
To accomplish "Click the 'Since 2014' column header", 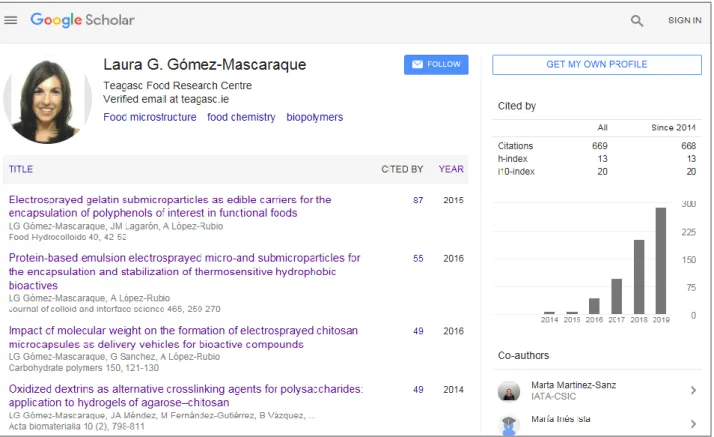I will (673, 127).
